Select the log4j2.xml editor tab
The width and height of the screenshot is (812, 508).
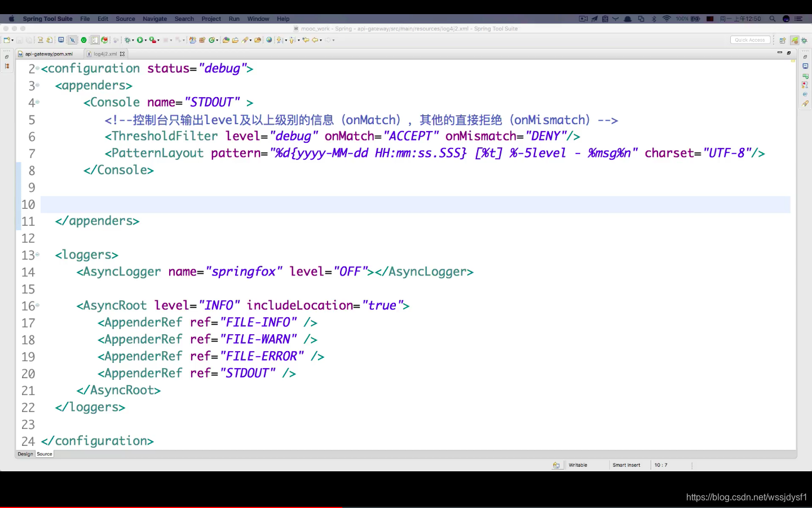click(105, 54)
